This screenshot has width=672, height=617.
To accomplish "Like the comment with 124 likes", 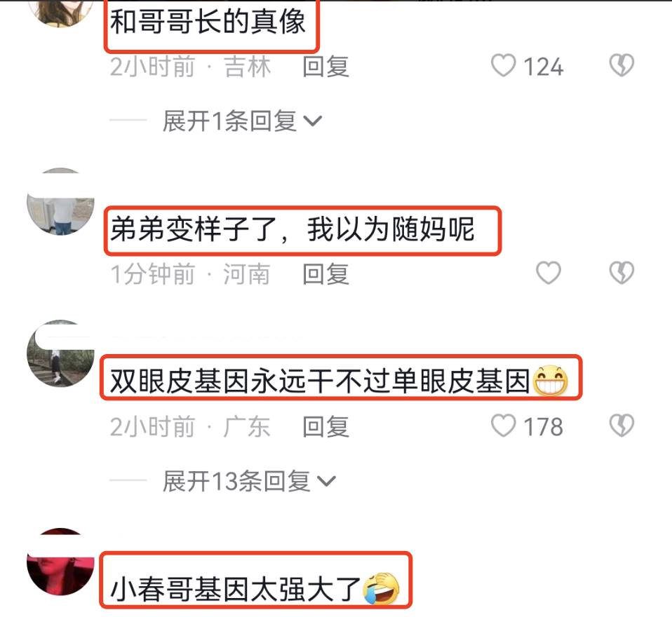I will pyautogui.click(x=503, y=66).
